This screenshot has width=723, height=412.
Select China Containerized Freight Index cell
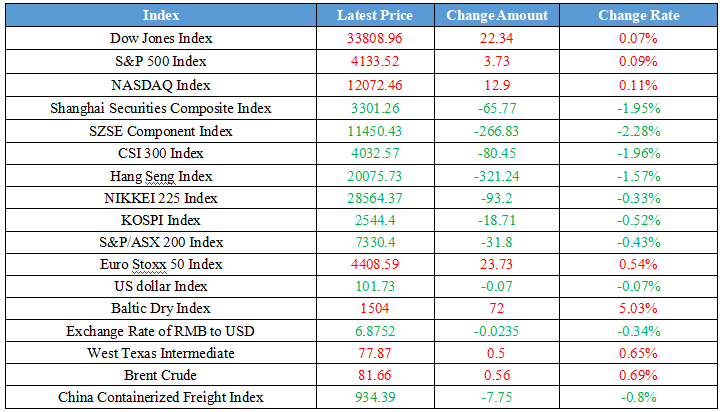(162, 397)
